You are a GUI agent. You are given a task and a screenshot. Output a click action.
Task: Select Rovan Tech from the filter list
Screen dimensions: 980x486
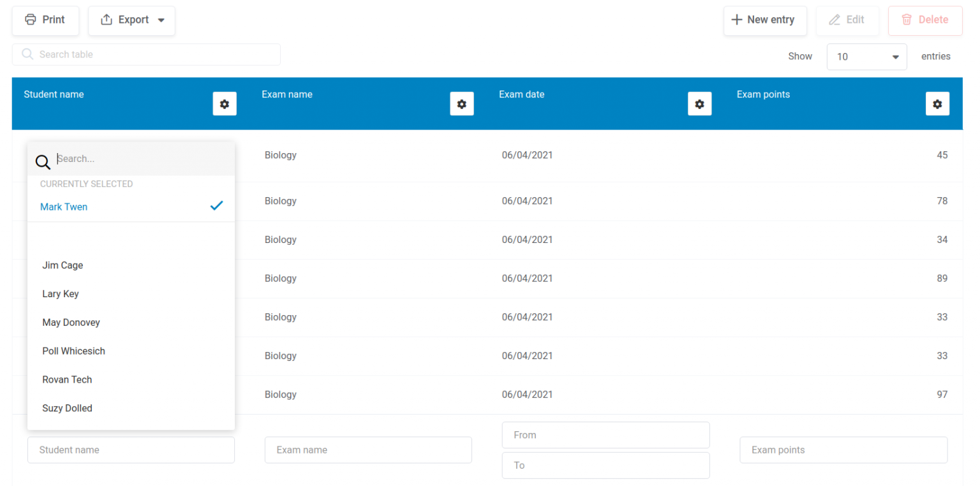(x=66, y=379)
